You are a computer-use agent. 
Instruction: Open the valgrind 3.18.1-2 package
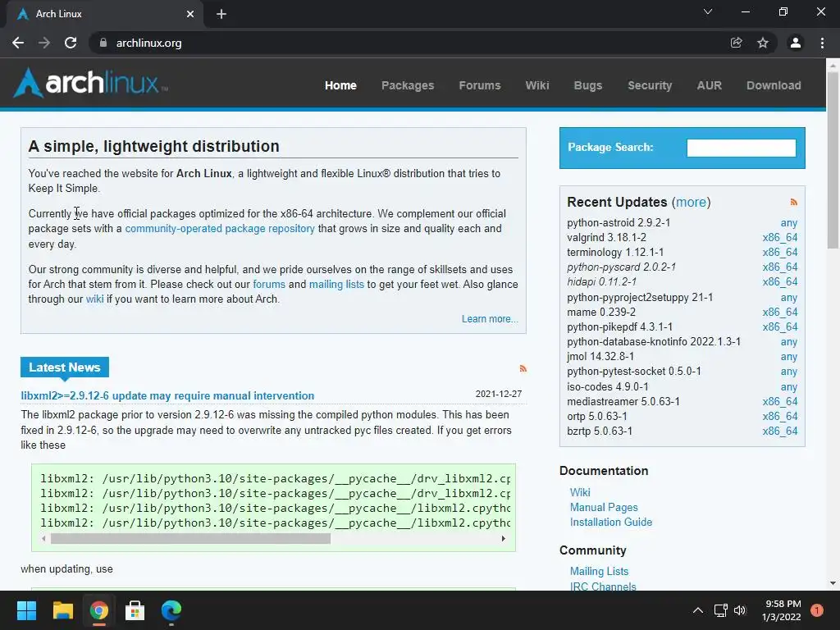click(x=606, y=237)
